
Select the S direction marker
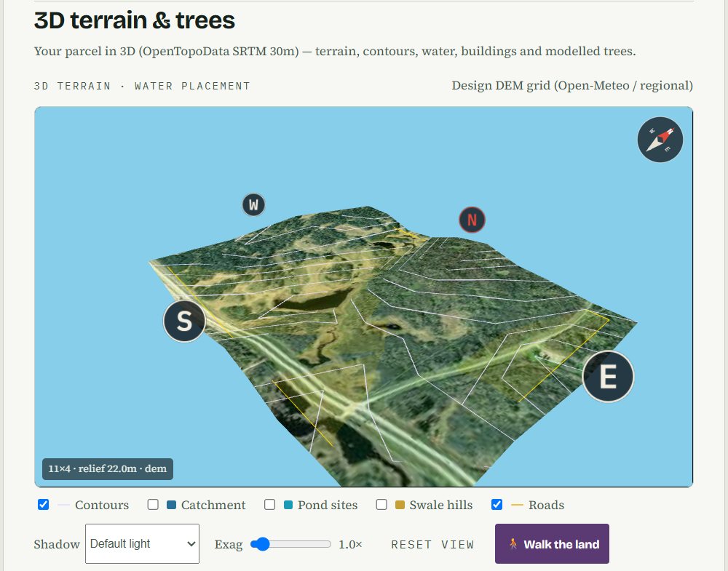point(184,321)
